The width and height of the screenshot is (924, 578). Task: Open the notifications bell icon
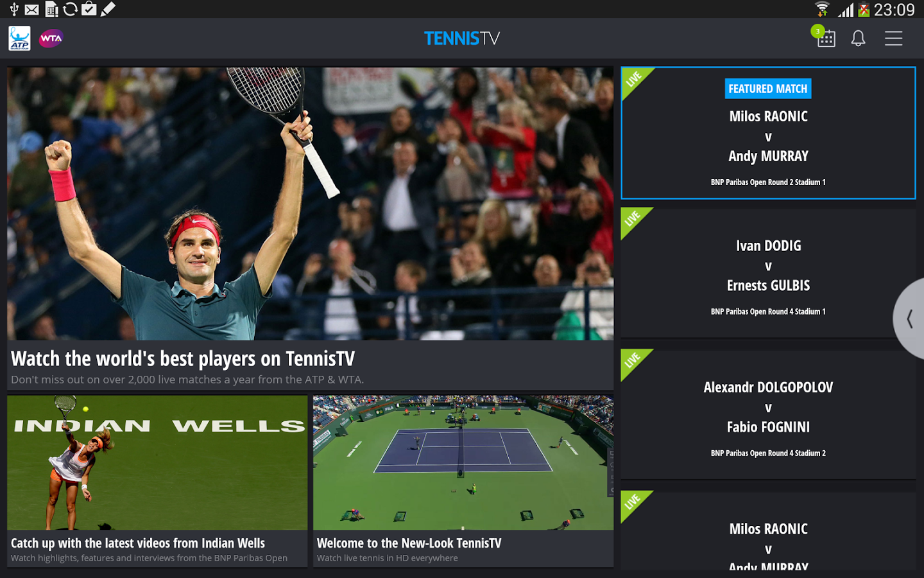[858, 39]
